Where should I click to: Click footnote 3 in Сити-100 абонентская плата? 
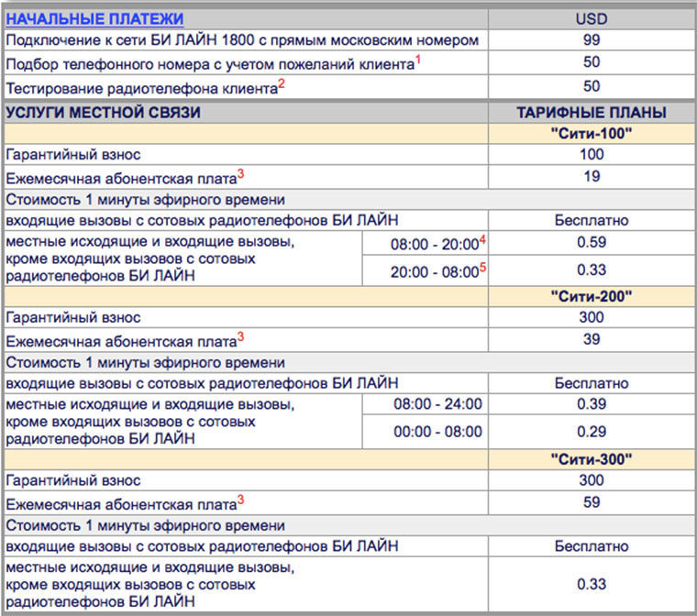[x=240, y=173]
